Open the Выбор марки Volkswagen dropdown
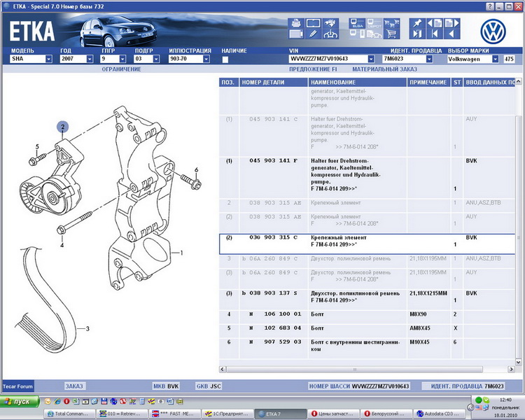The image size is (525, 420). 495,59
